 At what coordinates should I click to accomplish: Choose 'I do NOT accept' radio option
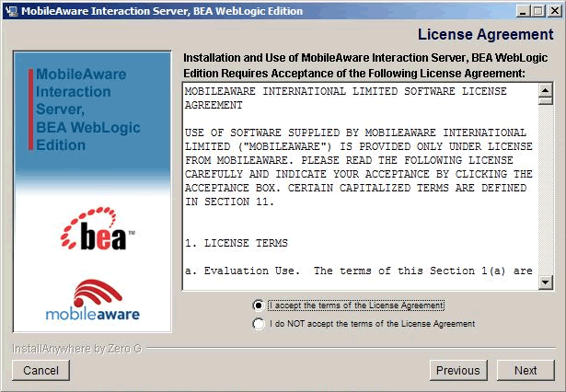coord(258,324)
